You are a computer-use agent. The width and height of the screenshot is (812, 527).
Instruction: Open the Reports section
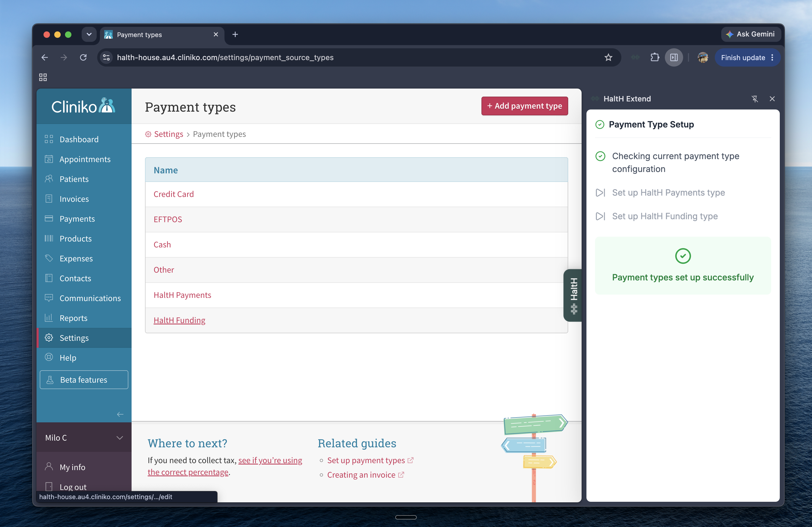coord(84,318)
